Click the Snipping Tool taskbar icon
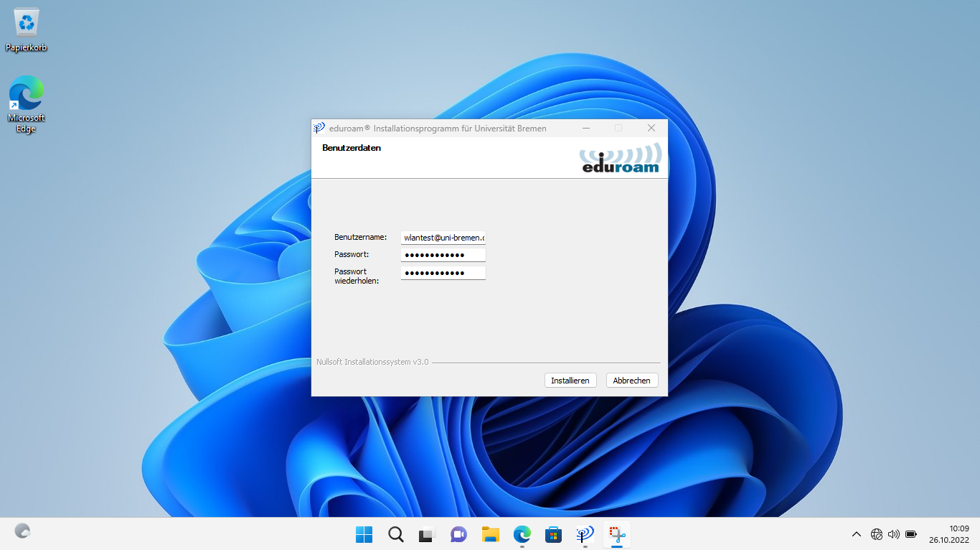980x550 pixels. tap(617, 534)
